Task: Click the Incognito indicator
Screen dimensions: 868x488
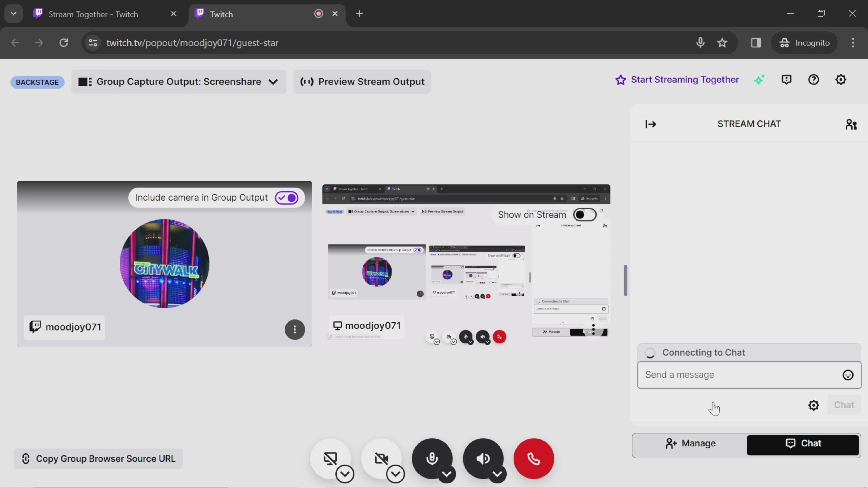Action: point(805,43)
